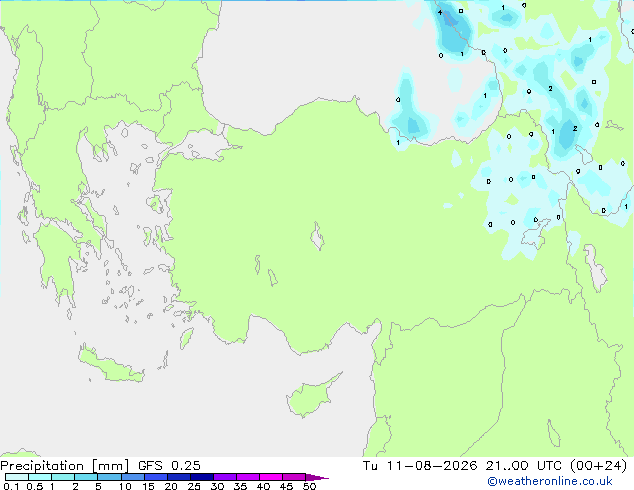Click the arrow tip past 50 on legend
The image size is (634, 490).
click(x=317, y=477)
